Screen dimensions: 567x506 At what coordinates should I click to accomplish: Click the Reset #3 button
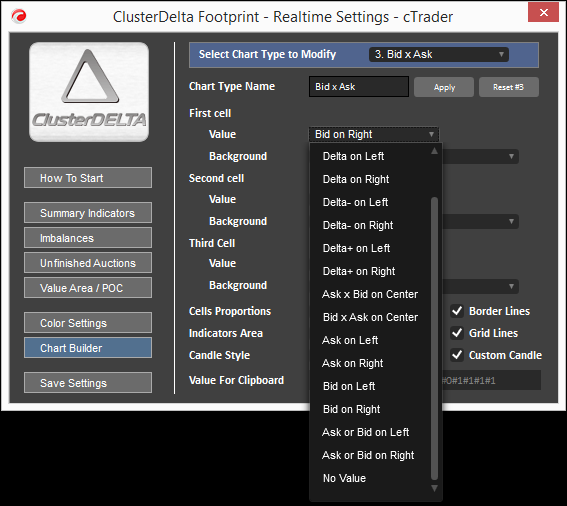508,87
